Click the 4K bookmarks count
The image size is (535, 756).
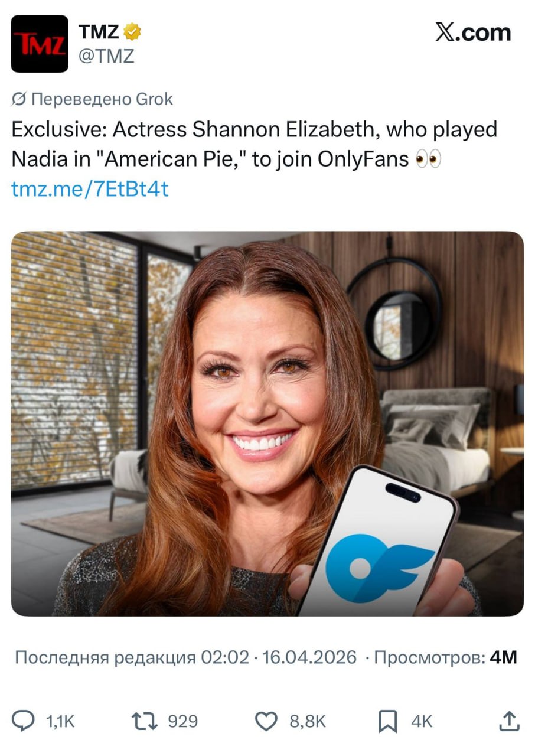[x=422, y=722]
